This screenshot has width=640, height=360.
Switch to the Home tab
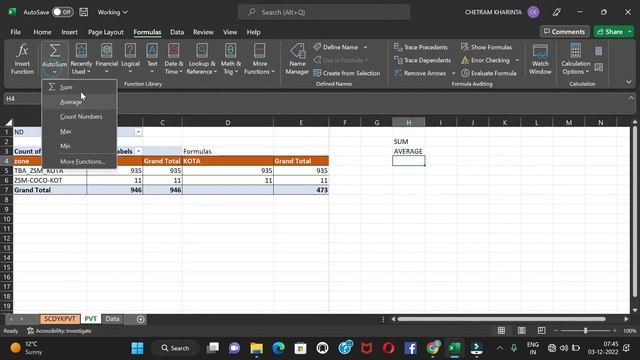[42, 32]
